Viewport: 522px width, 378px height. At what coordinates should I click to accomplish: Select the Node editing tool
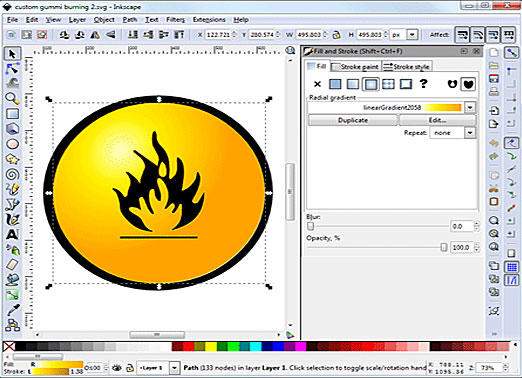[x=13, y=69]
